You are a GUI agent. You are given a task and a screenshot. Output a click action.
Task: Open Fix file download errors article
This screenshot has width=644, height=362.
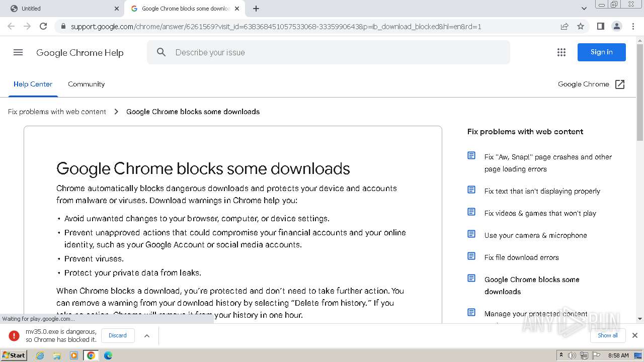[x=522, y=257]
